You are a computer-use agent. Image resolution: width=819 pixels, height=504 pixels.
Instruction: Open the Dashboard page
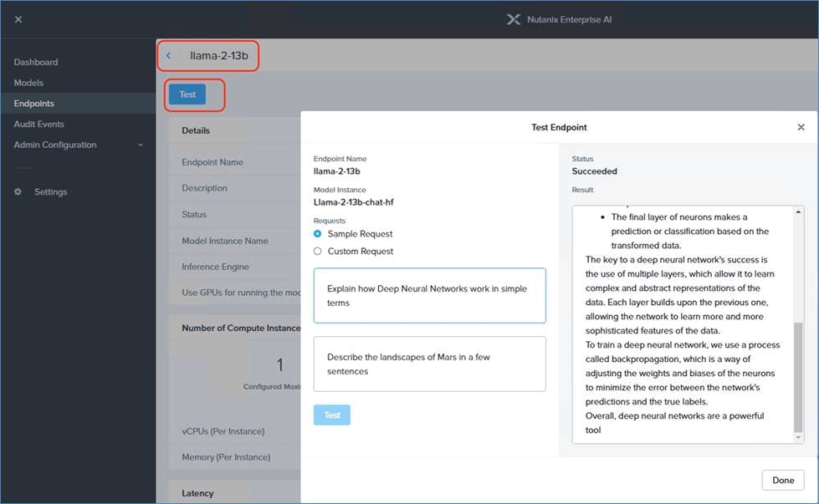[x=36, y=62]
